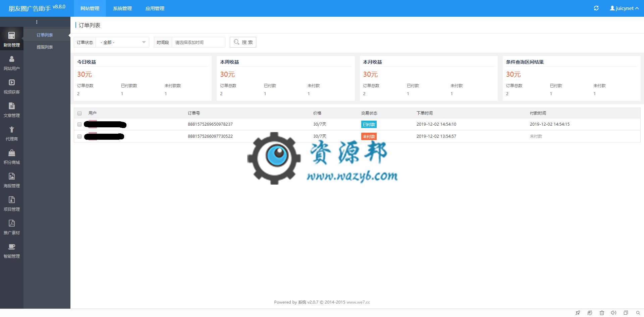Click the speaker volume icon at bottom

[x=613, y=313]
